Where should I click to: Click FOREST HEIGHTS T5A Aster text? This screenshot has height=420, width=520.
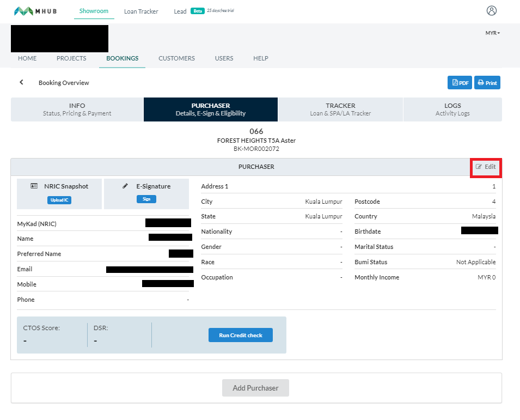coord(256,141)
